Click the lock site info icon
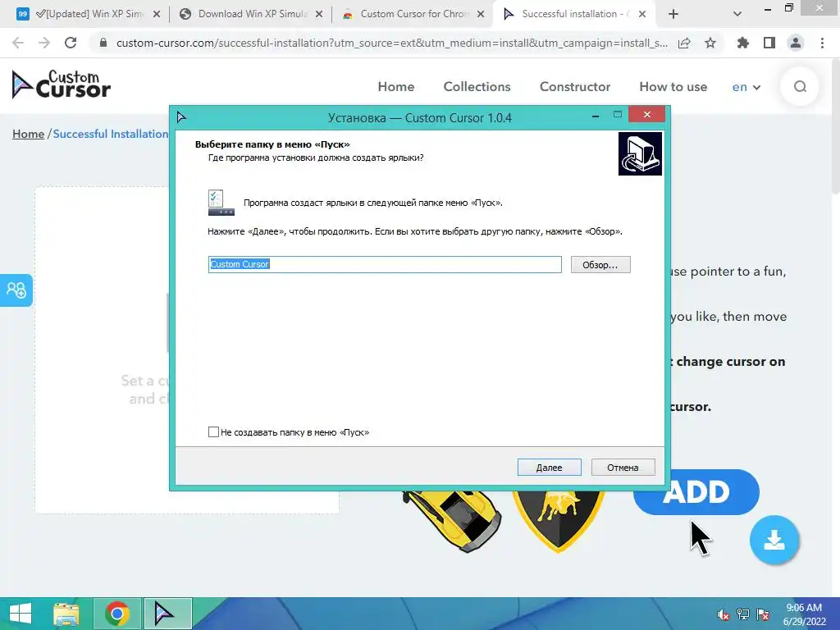The image size is (840, 630). (x=103, y=43)
